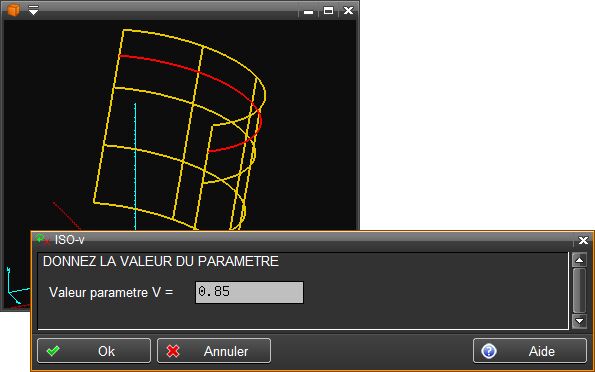The height and width of the screenshot is (372, 595).
Task: Close the ISO-v dialog
Action: (583, 240)
